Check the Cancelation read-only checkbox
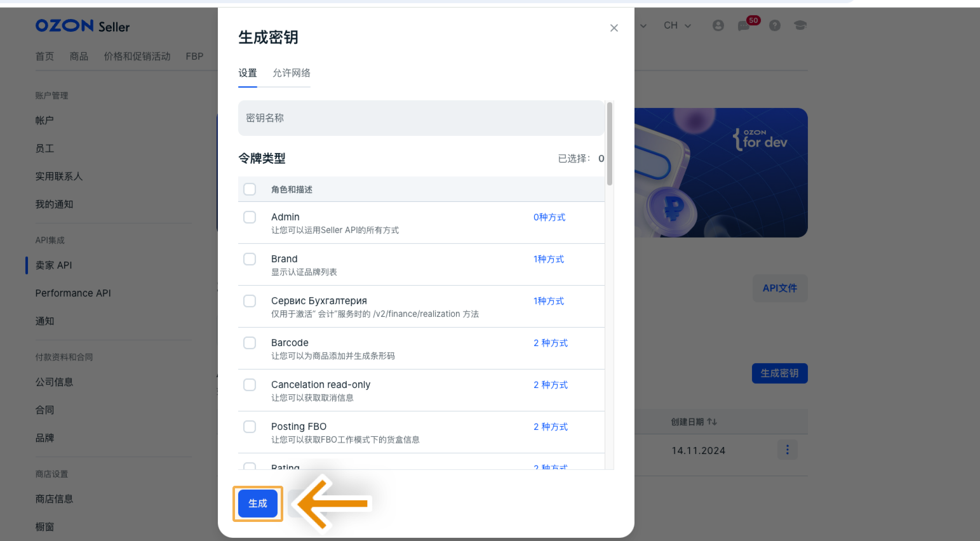Screen dimensions: 980x541 [250, 385]
